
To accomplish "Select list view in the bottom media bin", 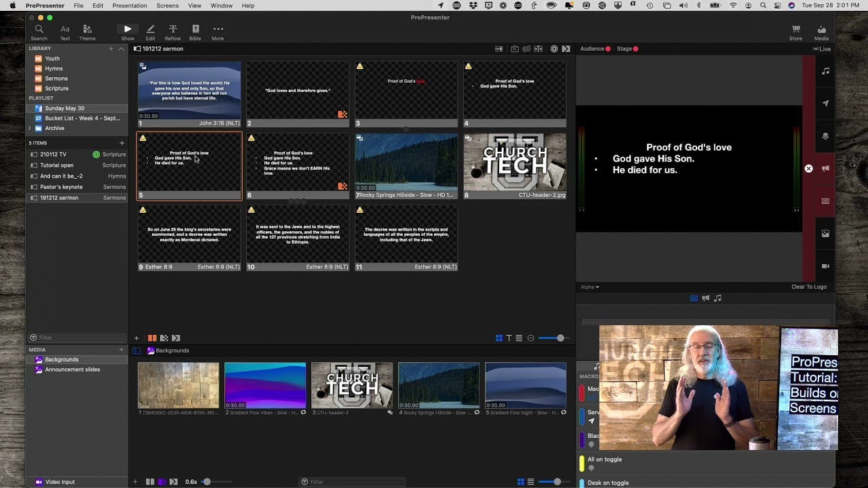I will [530, 482].
